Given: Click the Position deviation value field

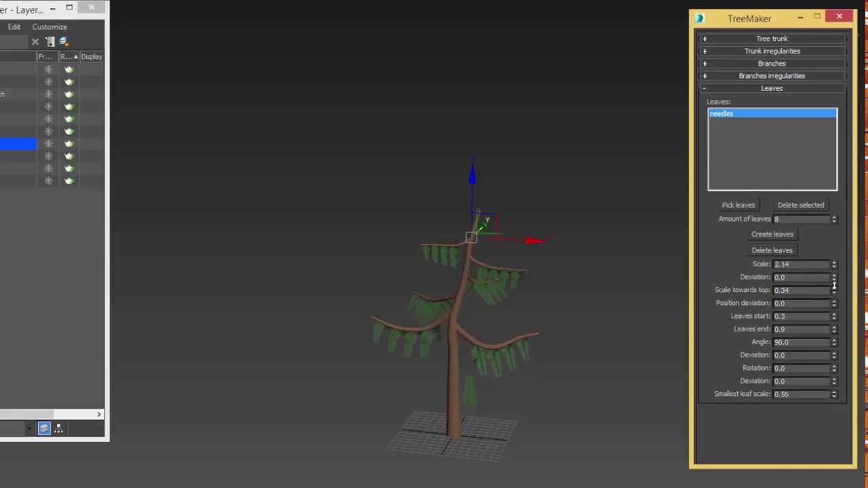Looking at the screenshot, I should tap(802, 303).
